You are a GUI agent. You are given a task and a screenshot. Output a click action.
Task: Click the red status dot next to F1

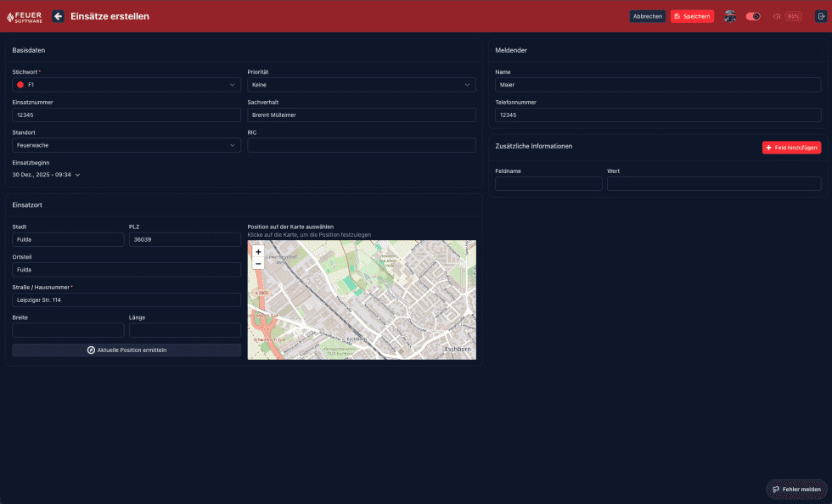tap(20, 85)
